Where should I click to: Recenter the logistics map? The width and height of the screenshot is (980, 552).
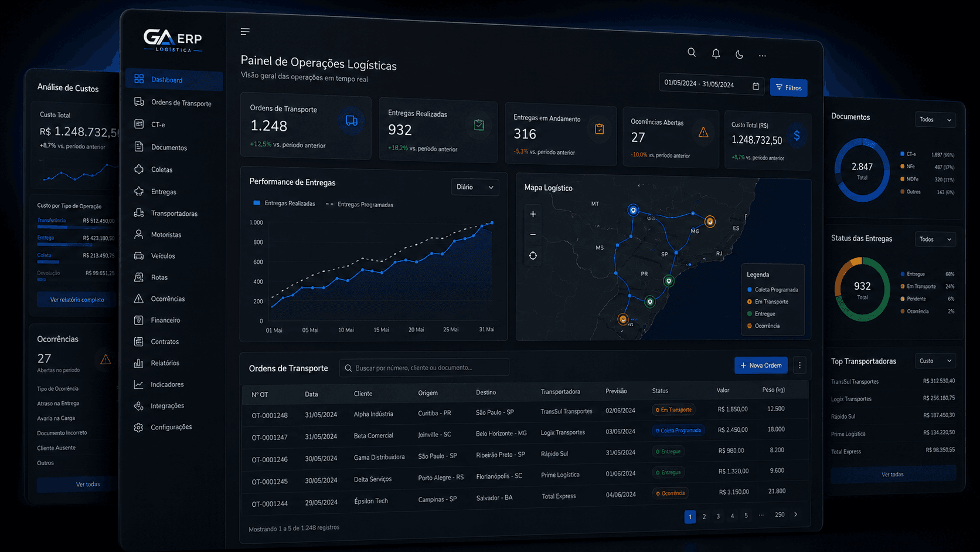point(533,256)
